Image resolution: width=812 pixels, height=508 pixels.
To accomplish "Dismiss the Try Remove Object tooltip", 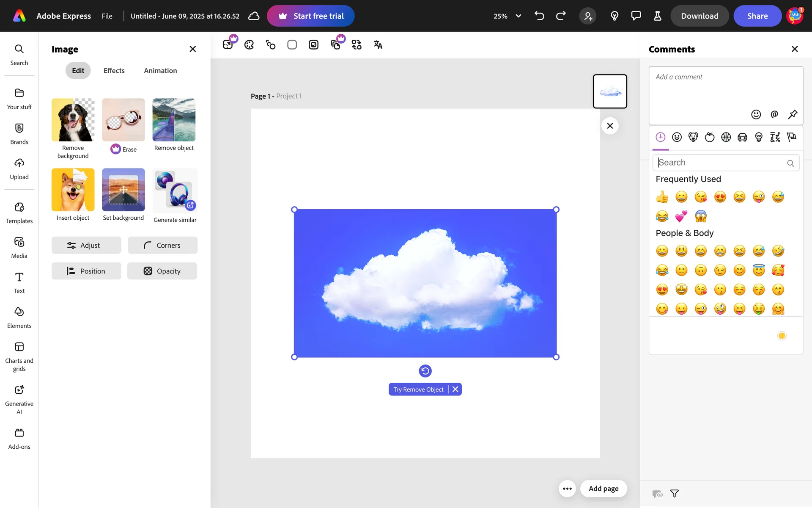I will click(x=455, y=389).
